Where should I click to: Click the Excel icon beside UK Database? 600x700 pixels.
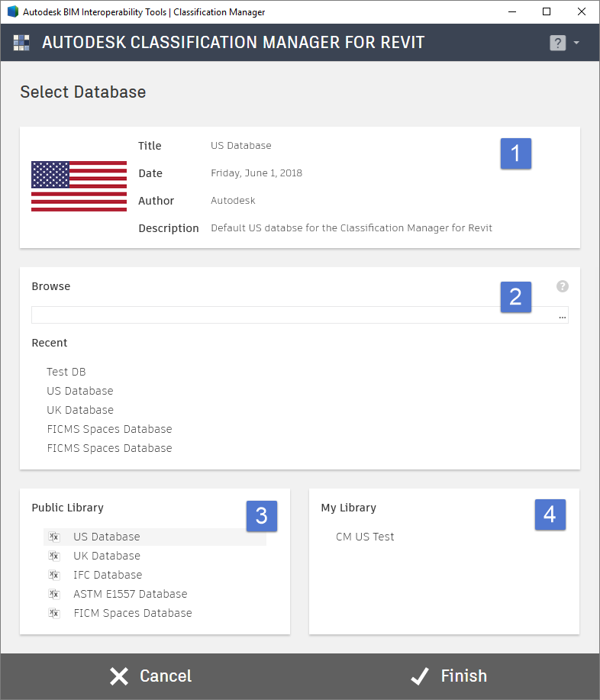[54, 556]
